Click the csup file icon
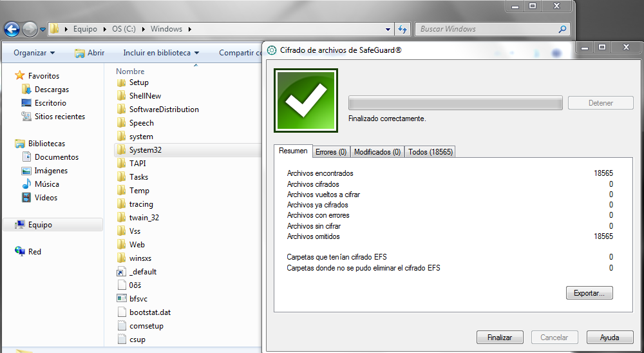Screen dimensions: 644x353 coord(121,339)
